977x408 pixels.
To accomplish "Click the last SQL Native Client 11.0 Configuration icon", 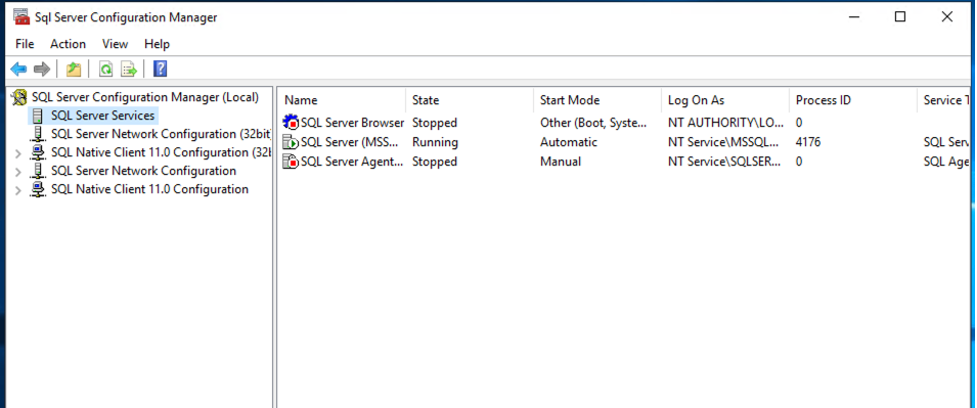I will click(38, 189).
